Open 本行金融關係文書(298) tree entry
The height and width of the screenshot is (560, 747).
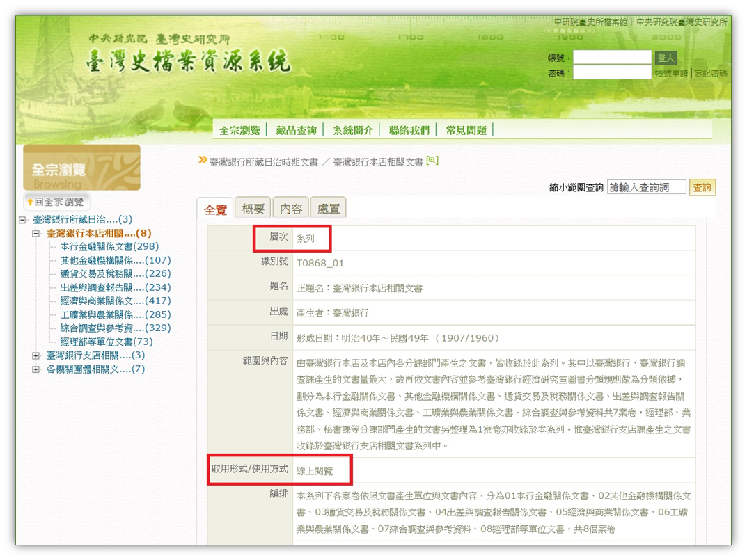coord(109,247)
